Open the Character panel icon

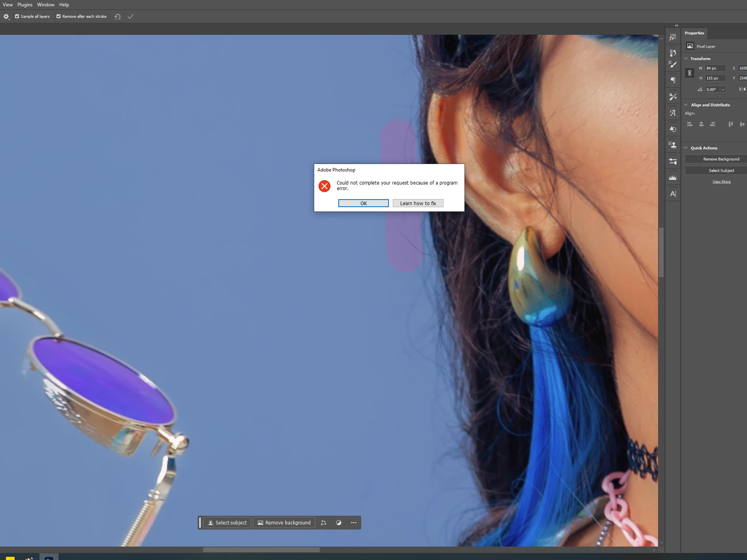pos(673,194)
